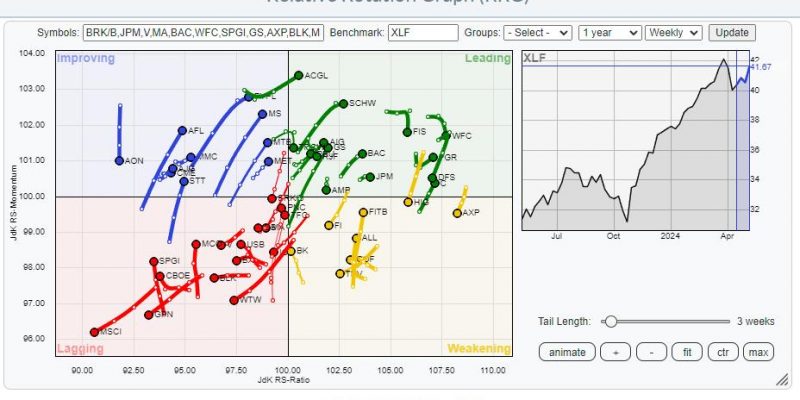
Task: Click the AFL data point
Action: [182, 131]
